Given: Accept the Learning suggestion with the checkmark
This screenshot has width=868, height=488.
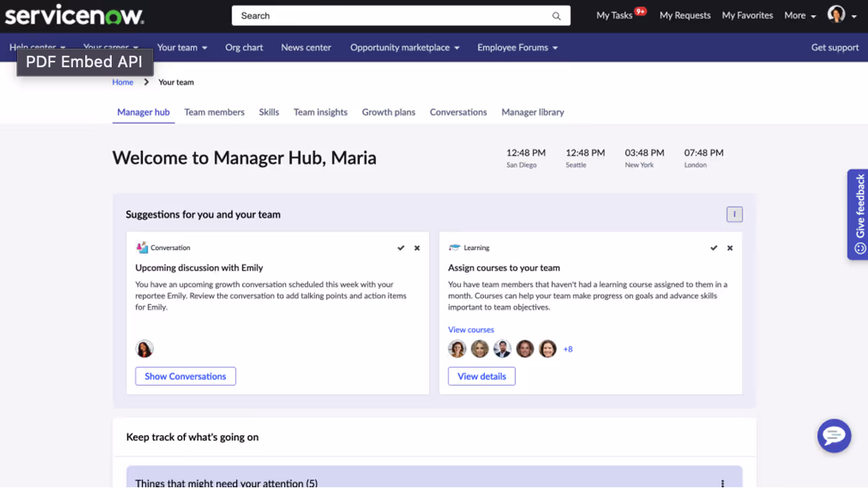Looking at the screenshot, I should pyautogui.click(x=713, y=248).
